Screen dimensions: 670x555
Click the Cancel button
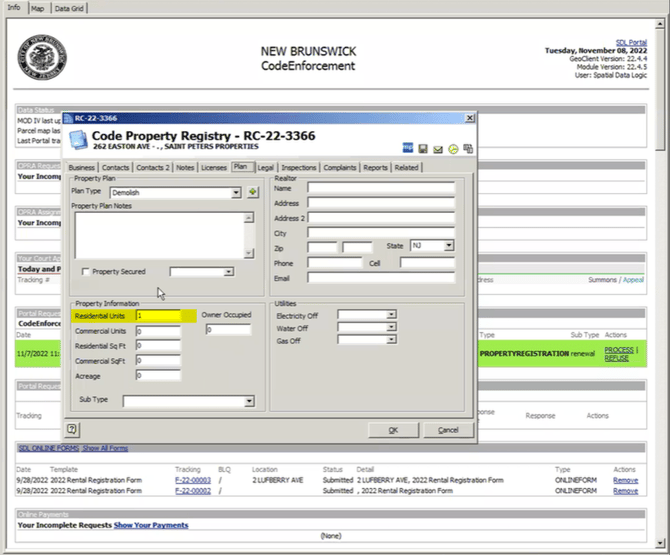(448, 430)
